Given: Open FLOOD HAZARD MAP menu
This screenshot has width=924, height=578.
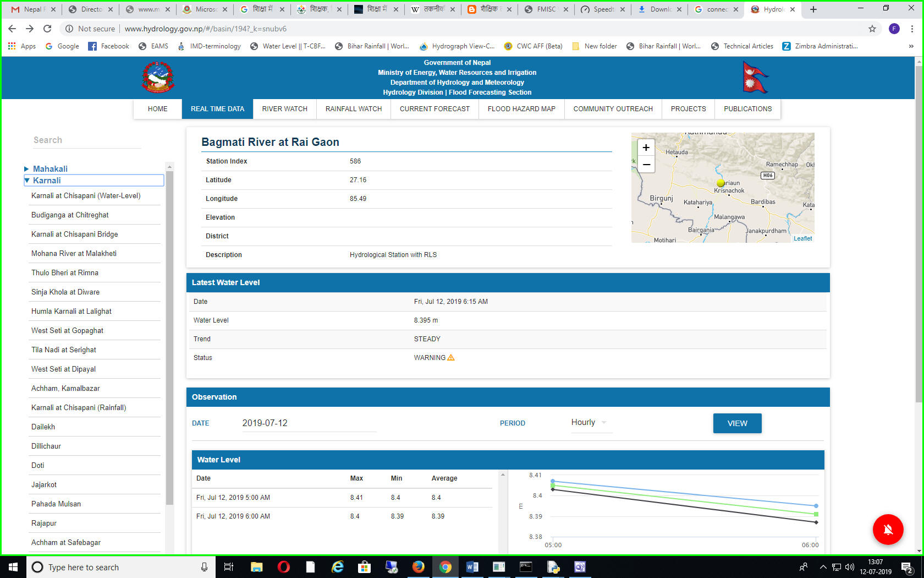Looking at the screenshot, I should pos(521,109).
